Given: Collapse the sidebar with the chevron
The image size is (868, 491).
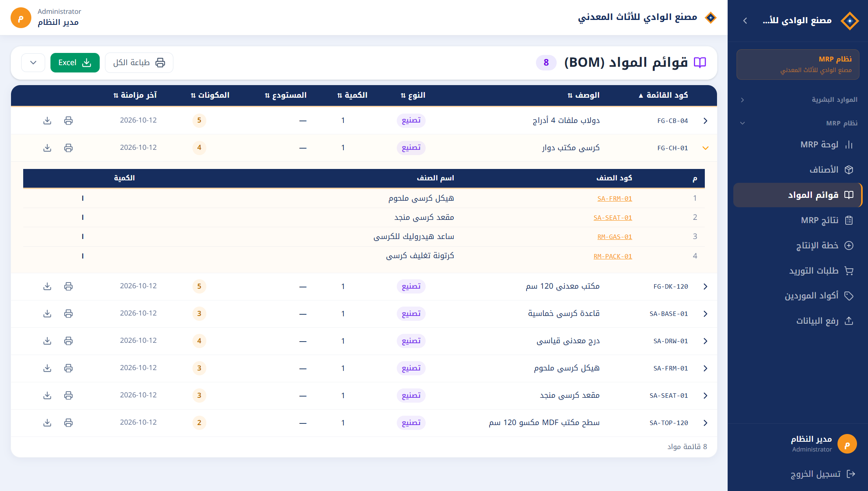Looking at the screenshot, I should point(745,21).
